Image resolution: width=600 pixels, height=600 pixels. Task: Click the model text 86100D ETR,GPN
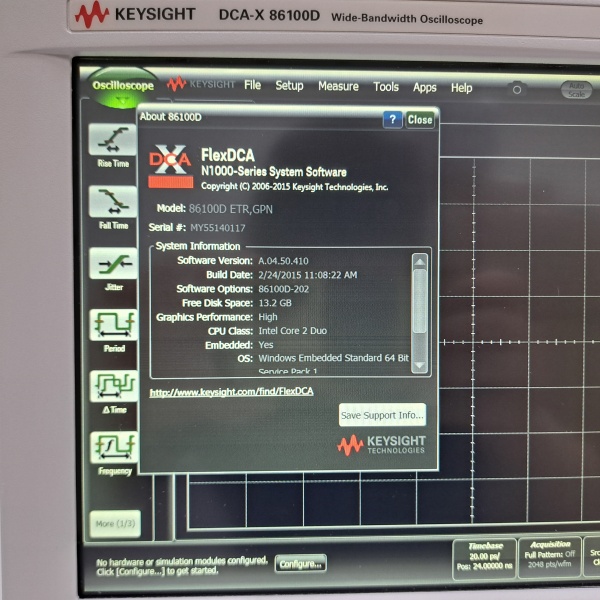[231, 209]
